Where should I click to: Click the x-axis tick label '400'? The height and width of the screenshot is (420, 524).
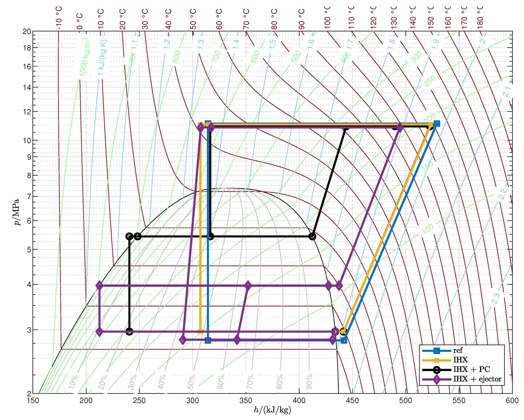pos(299,400)
